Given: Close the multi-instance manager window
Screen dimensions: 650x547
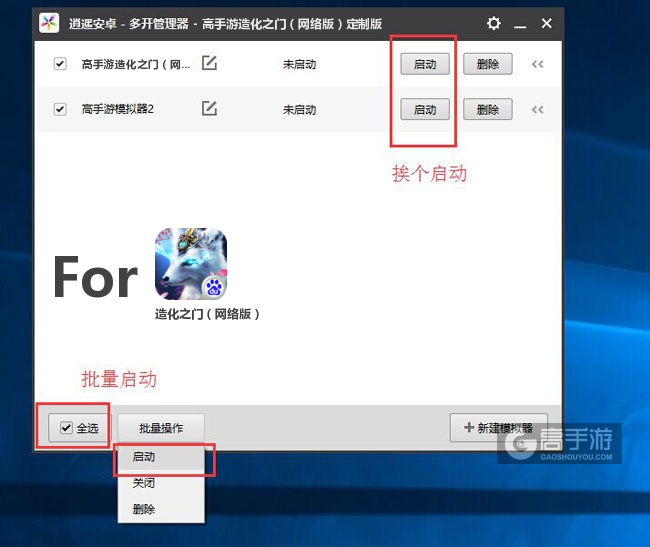Looking at the screenshot, I should coord(546,23).
